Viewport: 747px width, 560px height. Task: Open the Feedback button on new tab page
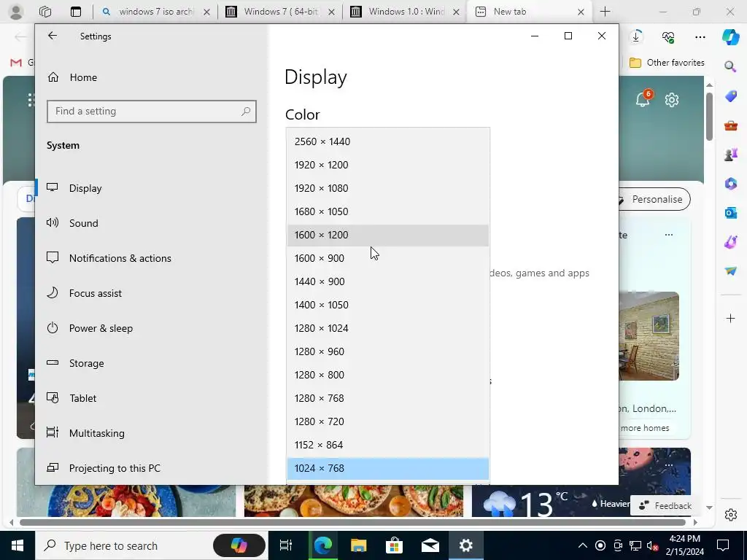point(665,506)
